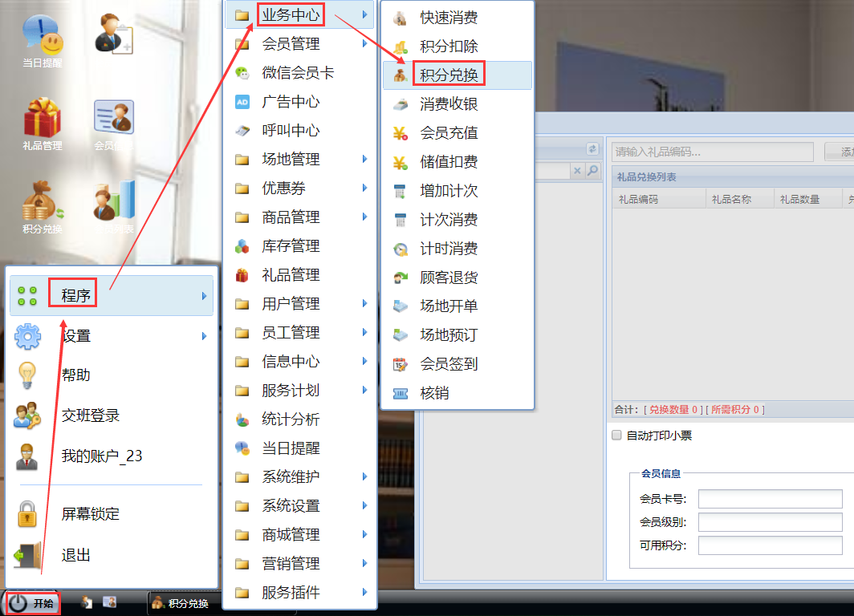
Task: Expand the 设置 submenu arrow
Action: pos(204,336)
